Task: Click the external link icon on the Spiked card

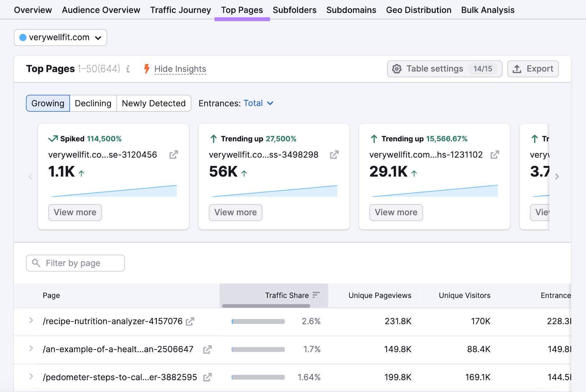Action: (x=173, y=154)
